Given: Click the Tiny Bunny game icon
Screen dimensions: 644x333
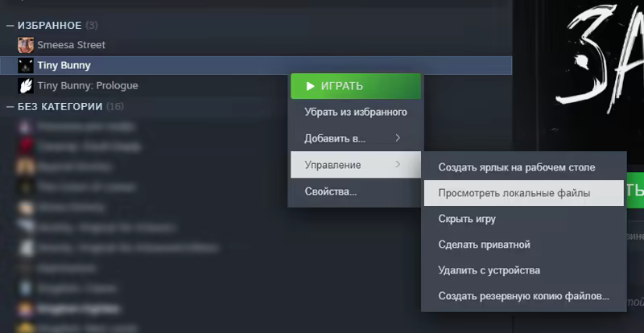Looking at the screenshot, I should pos(26,65).
